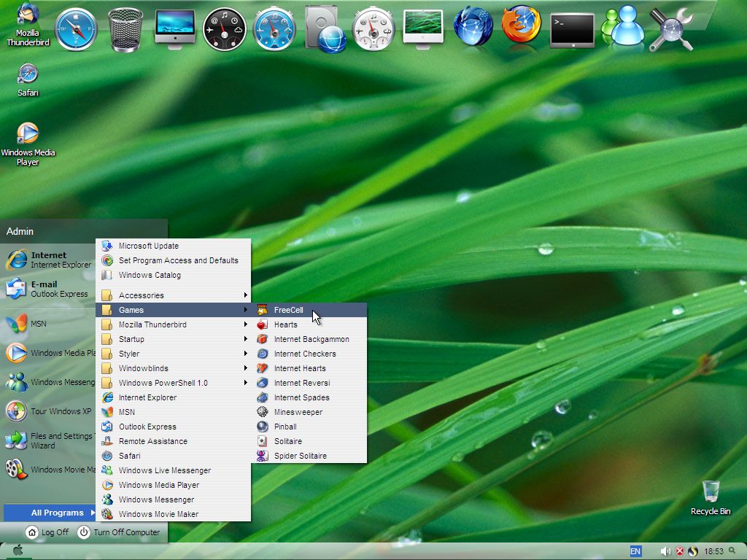Open Internet Checkers game
The height and width of the screenshot is (560, 747).
309,354
